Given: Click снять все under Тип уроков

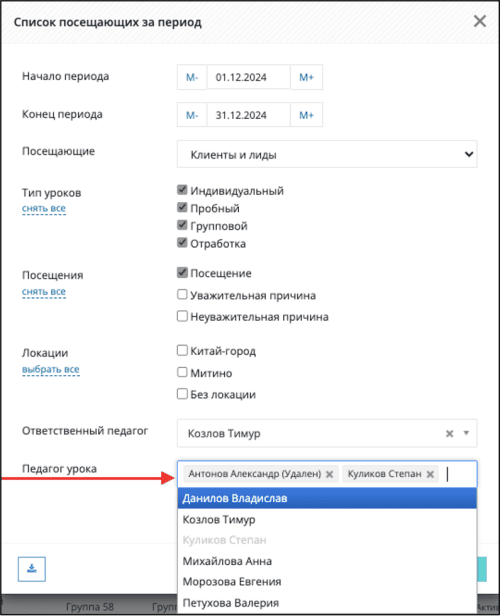Looking at the screenshot, I should 44,209.
